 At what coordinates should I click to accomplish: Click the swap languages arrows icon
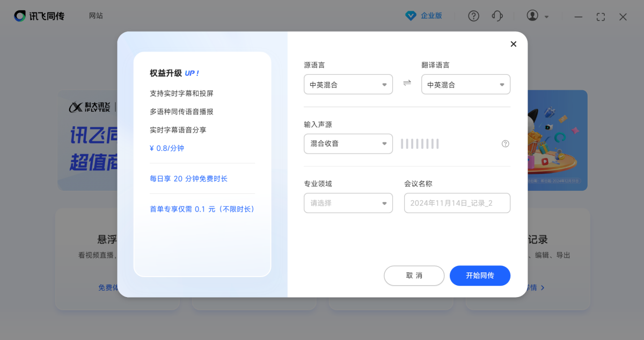[x=407, y=83]
